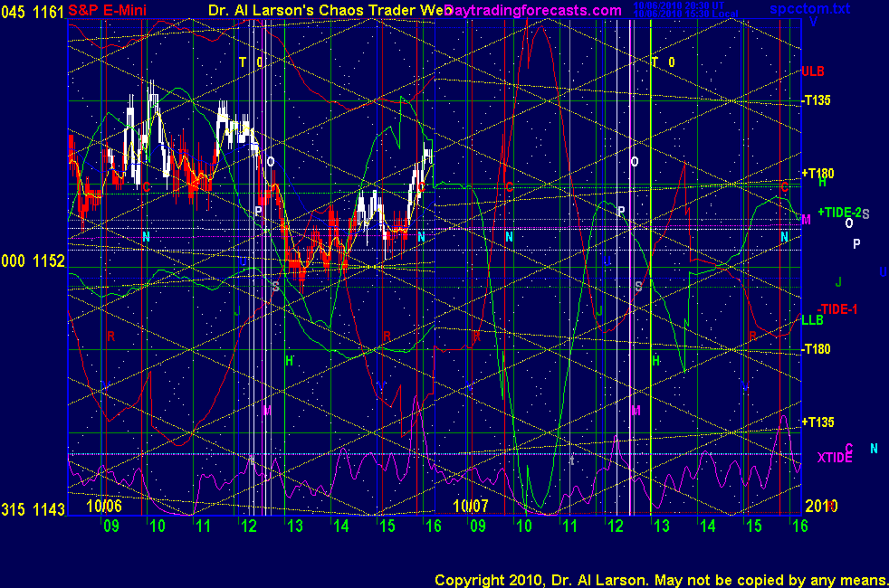The width and height of the screenshot is (889, 588).
Task: Click hour '09' label under the 10/07 date
Action: pyautogui.click(x=478, y=526)
